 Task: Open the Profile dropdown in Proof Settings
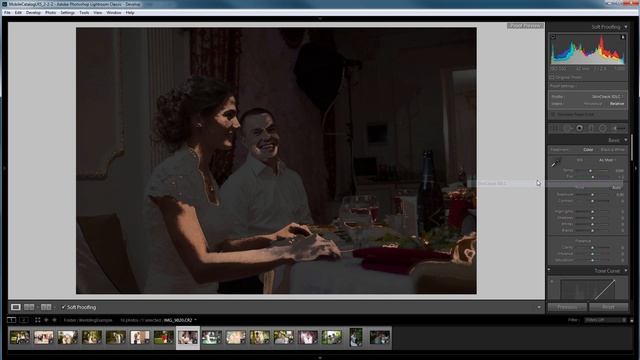coord(607,97)
